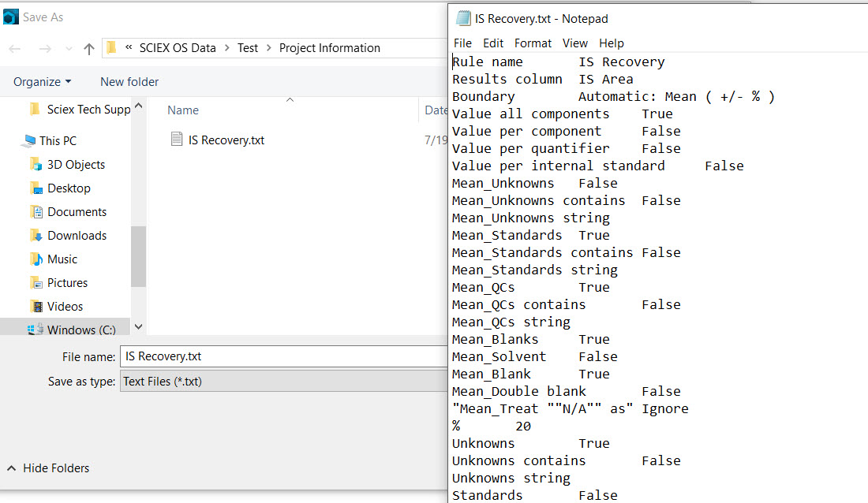Screen dimensions: 868x503
Task: Select Sciex Tech Supp folder in navigation pane
Action: point(88,110)
